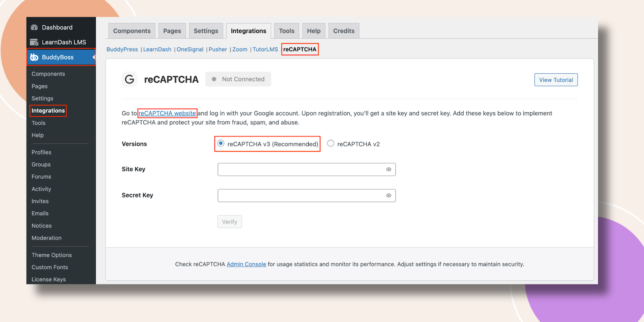Choose the reCAPTCHA v2 radio button
This screenshot has width=644, height=322.
pos(330,144)
